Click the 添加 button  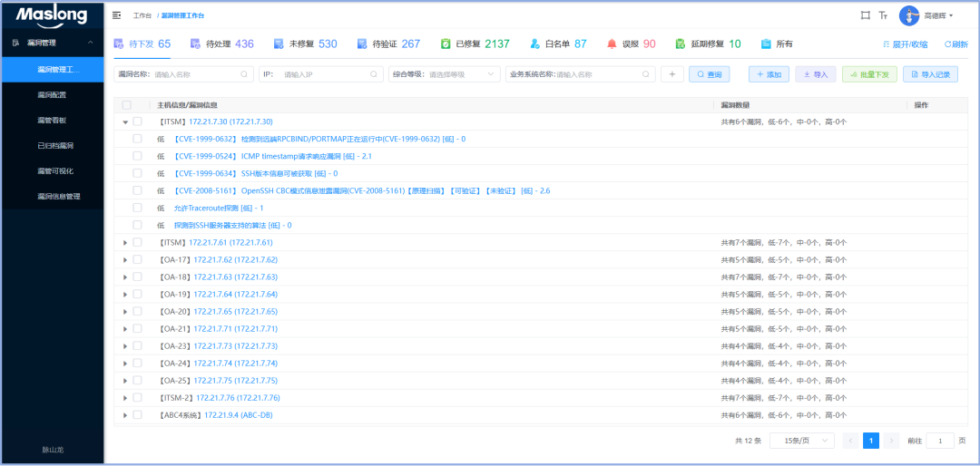[x=769, y=74]
